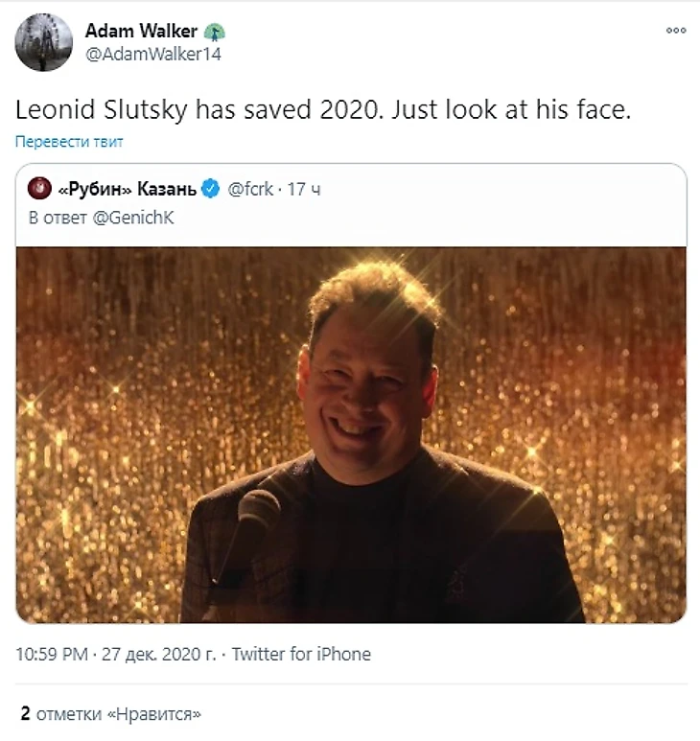Open the quoted tweet's "17 ч" timestamp
This screenshot has height=741, width=700.
coord(303,189)
